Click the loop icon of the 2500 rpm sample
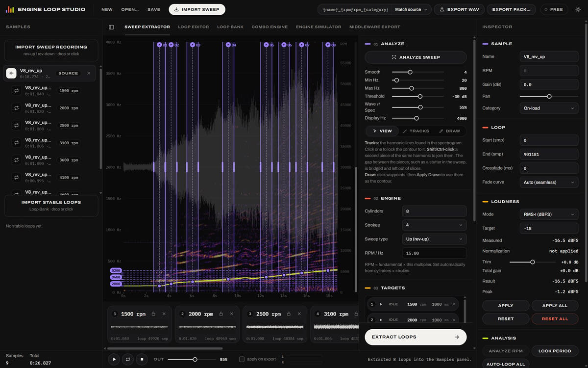 [x=16, y=126]
